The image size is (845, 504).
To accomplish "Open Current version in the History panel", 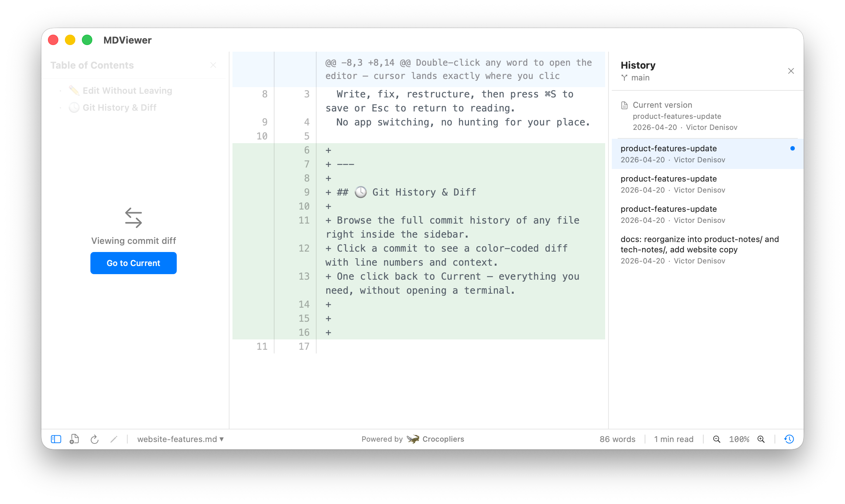I will point(662,105).
